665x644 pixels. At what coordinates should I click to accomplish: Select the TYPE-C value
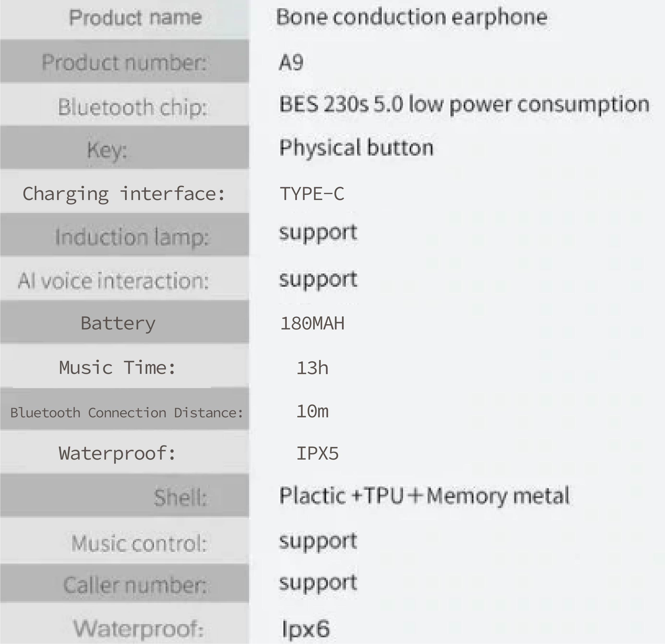pos(312,194)
